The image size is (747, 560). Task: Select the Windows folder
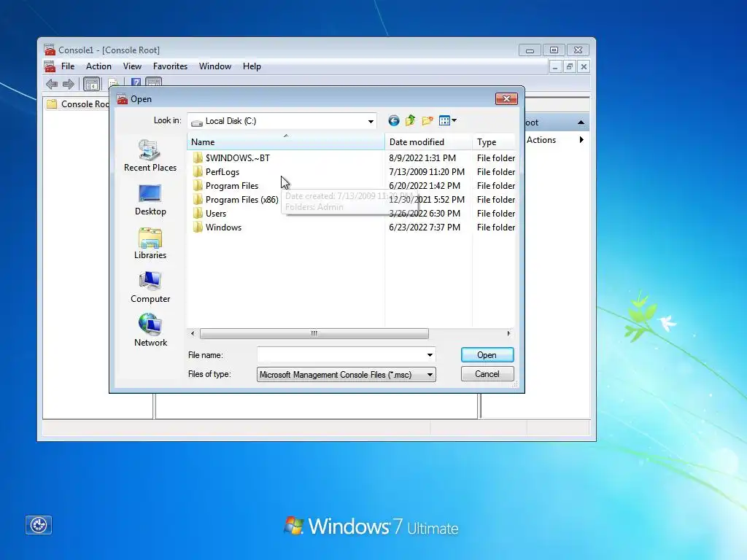(217, 227)
